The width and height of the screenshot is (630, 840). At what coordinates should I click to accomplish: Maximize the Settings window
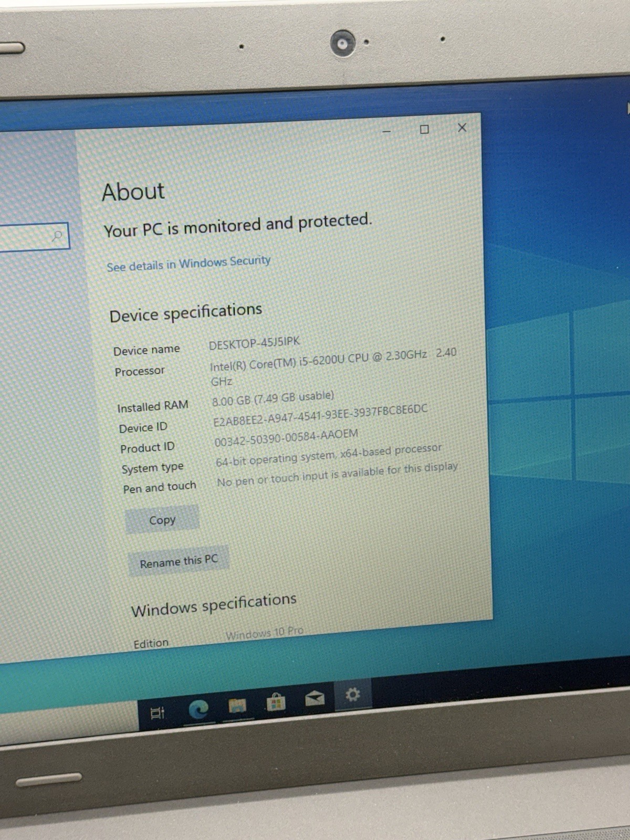point(424,129)
